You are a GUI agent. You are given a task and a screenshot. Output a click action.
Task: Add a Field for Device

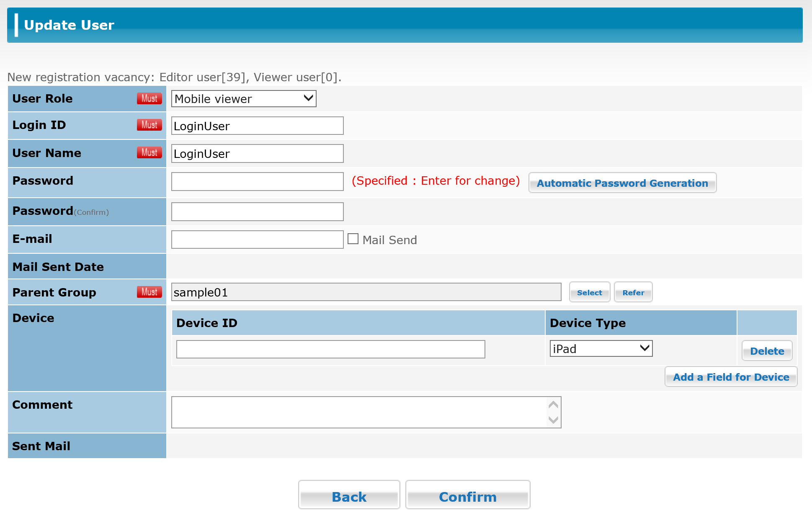pyautogui.click(x=731, y=377)
